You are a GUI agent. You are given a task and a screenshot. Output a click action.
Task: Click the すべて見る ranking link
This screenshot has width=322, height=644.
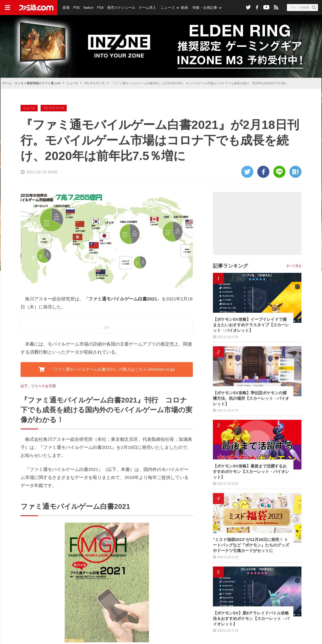tap(294, 266)
